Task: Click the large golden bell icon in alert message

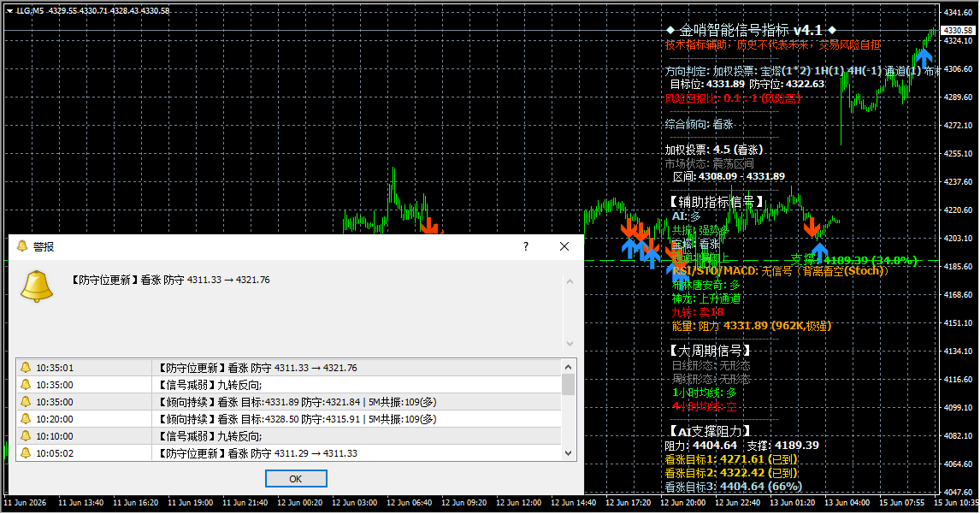Action: point(37,287)
